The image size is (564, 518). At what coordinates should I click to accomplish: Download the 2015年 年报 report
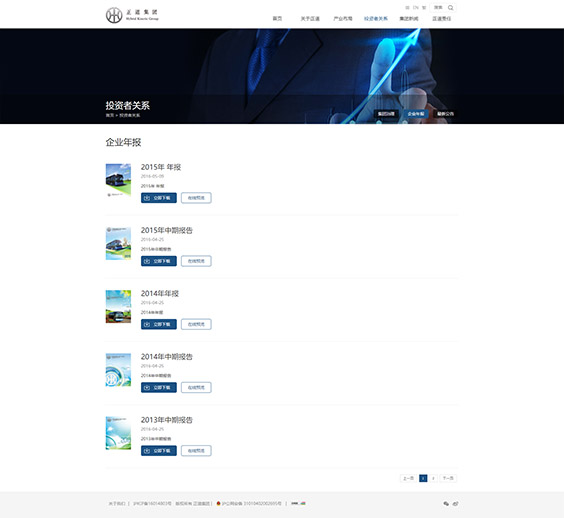[x=159, y=198]
